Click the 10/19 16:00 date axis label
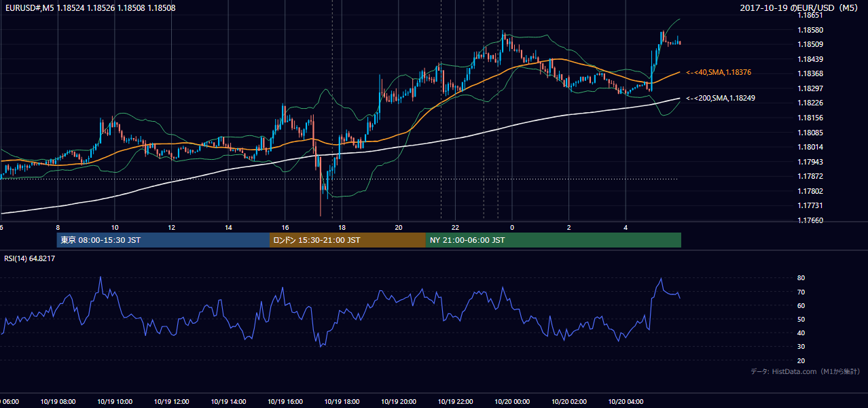This screenshot has height=408, width=868. (285, 401)
